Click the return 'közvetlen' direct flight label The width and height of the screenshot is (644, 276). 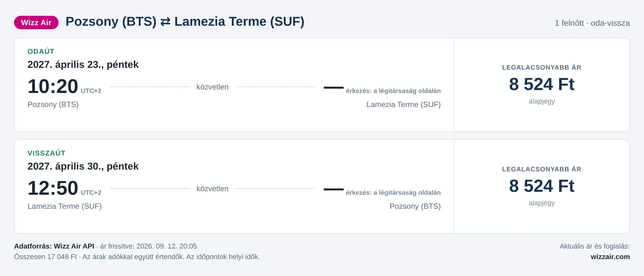pos(213,189)
